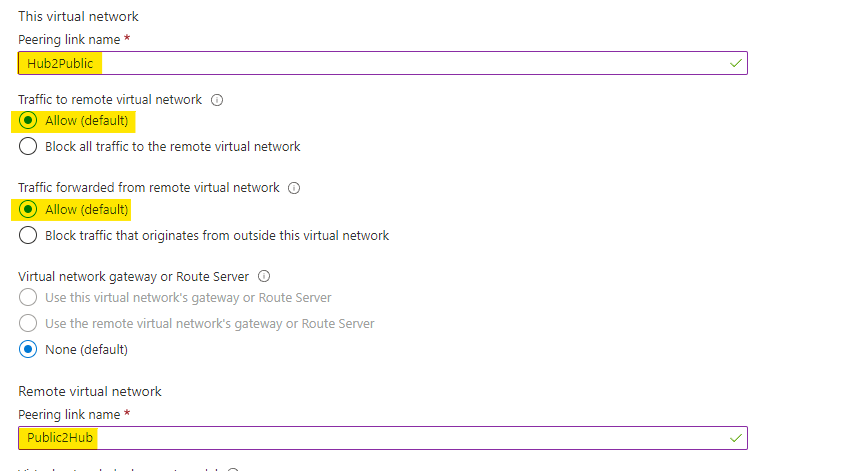This screenshot has width=856, height=471.
Task: Choose Block traffic that originates from outside this network
Action: (29, 236)
